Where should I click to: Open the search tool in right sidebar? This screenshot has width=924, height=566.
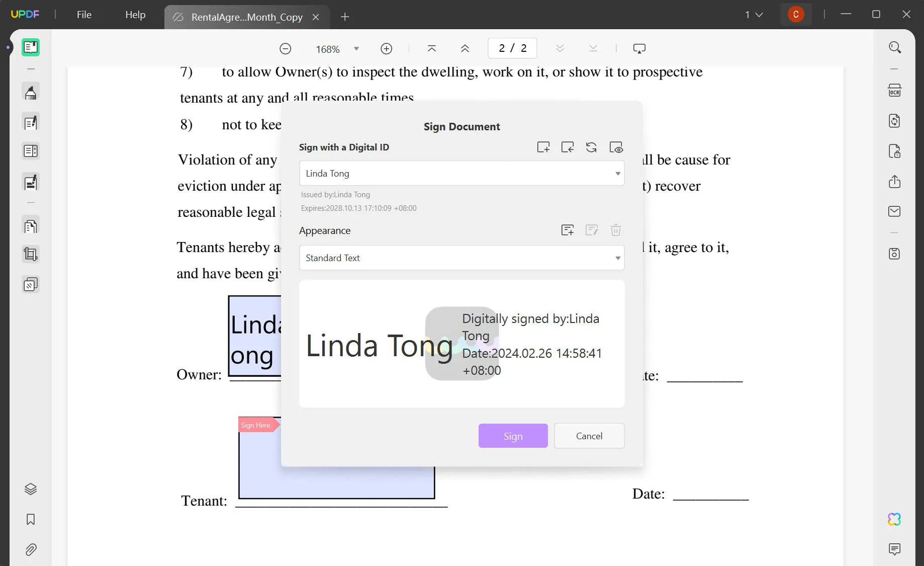(894, 47)
